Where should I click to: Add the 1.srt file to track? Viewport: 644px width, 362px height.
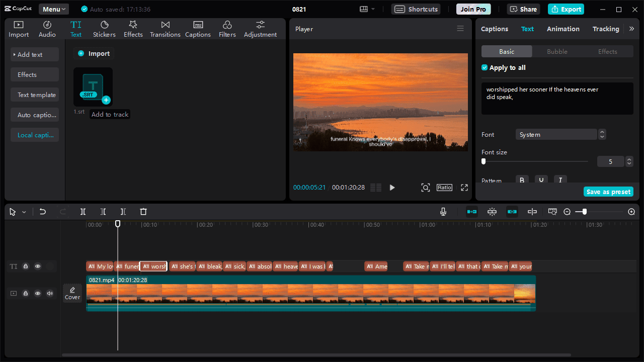pyautogui.click(x=106, y=100)
